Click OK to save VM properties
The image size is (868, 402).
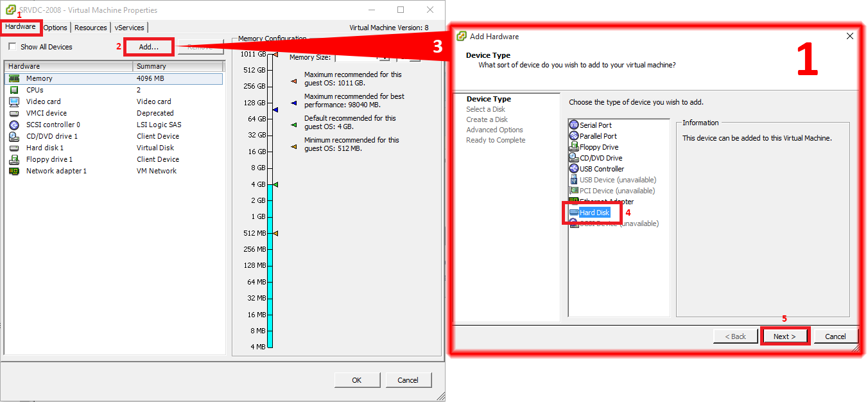pyautogui.click(x=356, y=380)
